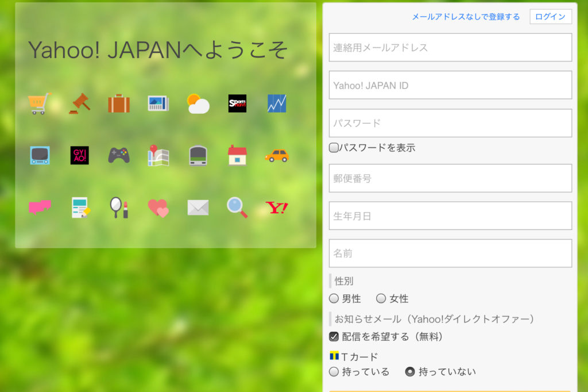The height and width of the screenshot is (392, 588).
Task: Click the ログイン button
Action: coord(551,17)
